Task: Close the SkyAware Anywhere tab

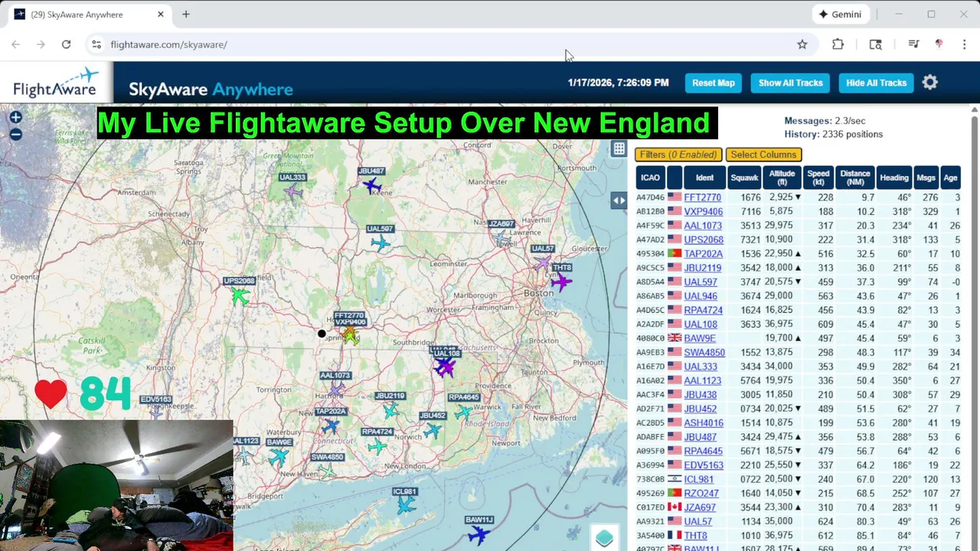Action: coord(161,14)
